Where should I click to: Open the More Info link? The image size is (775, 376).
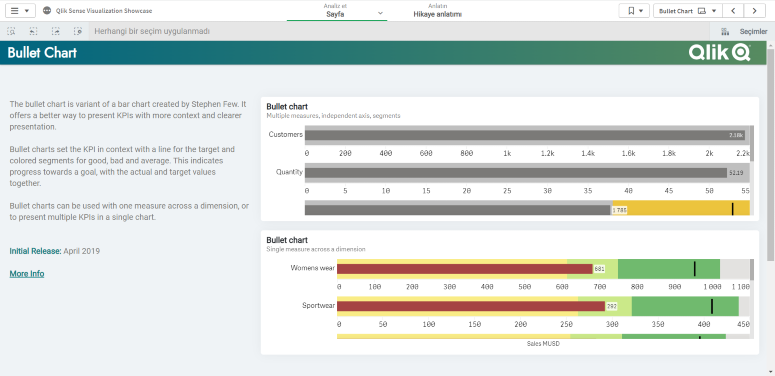point(27,273)
